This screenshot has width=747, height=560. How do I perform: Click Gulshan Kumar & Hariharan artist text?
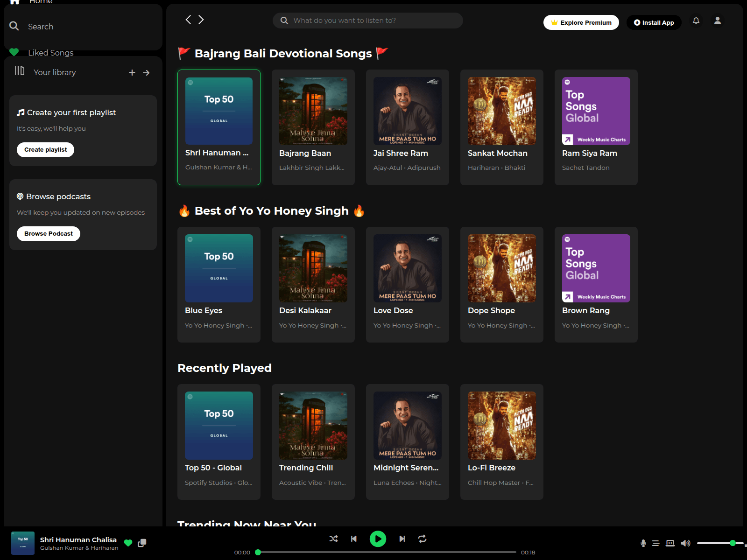[x=79, y=548]
